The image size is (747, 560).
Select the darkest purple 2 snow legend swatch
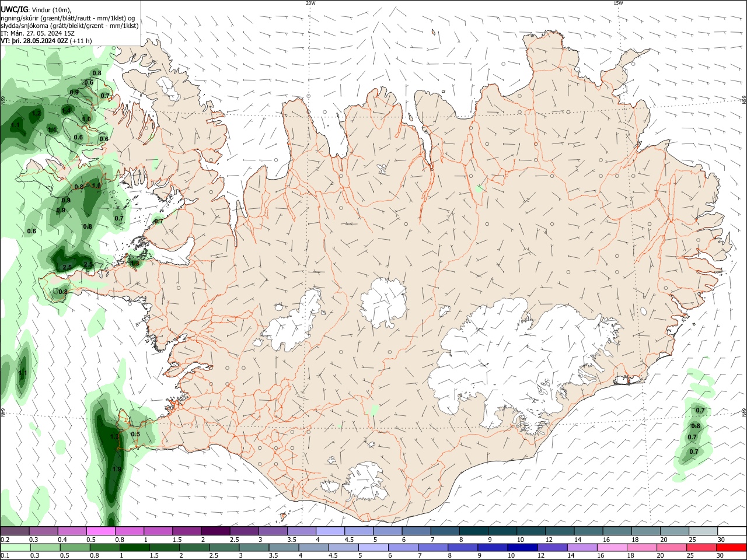[215, 531]
